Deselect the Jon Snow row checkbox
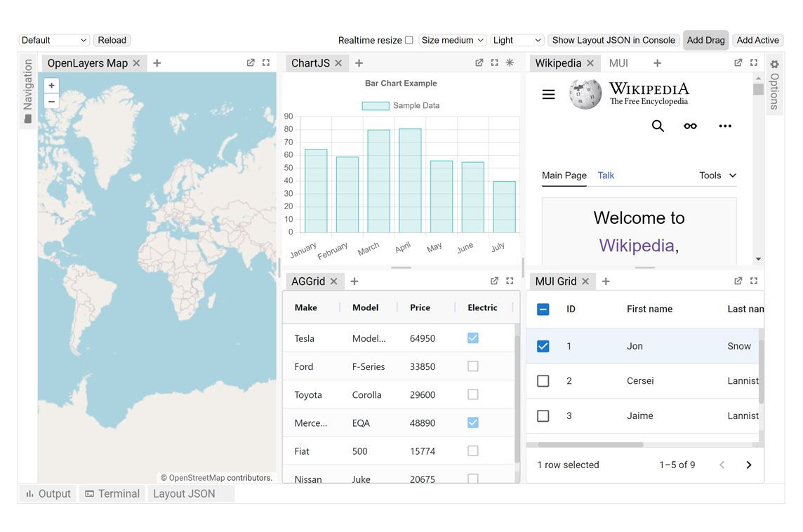Image resolution: width=803 pixels, height=532 pixels. 543,346
